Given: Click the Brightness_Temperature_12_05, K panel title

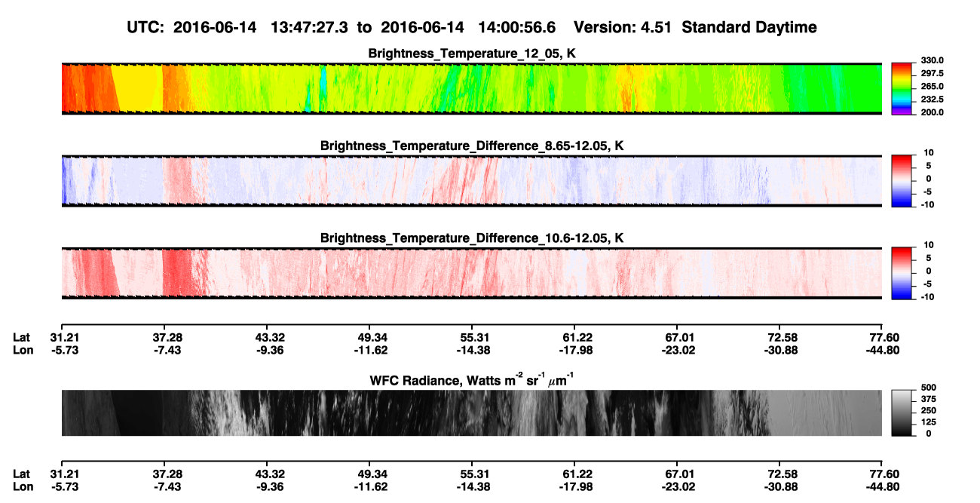Looking at the screenshot, I should (x=471, y=54).
